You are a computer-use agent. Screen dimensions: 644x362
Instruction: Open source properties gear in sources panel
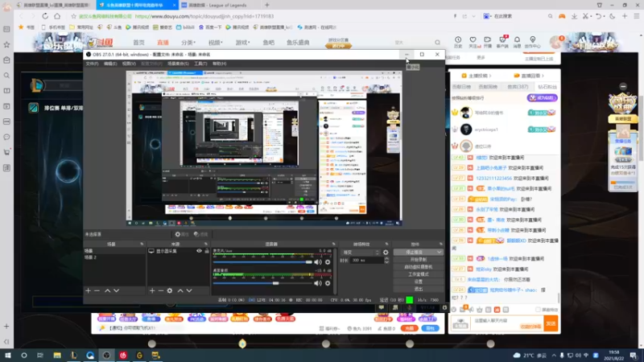click(170, 290)
